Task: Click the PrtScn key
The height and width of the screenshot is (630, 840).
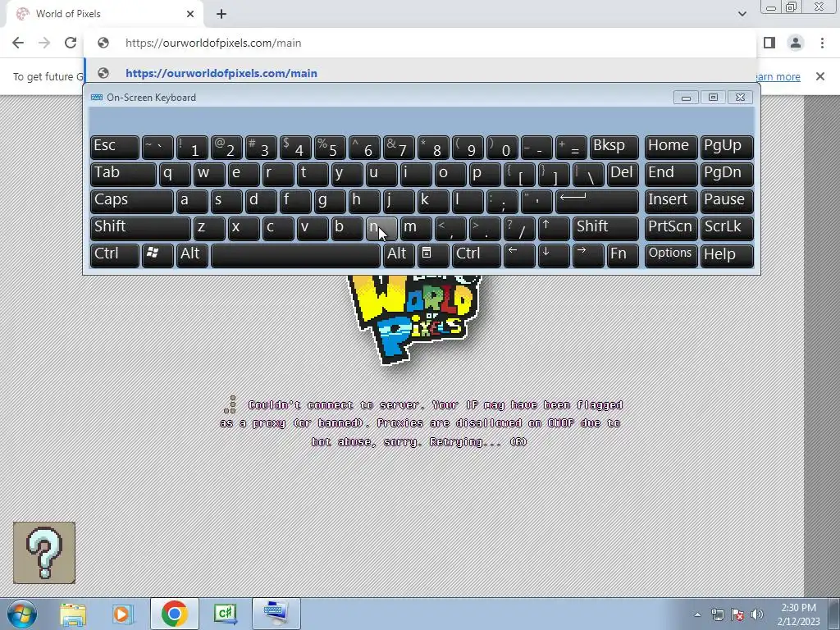Action: (671, 228)
